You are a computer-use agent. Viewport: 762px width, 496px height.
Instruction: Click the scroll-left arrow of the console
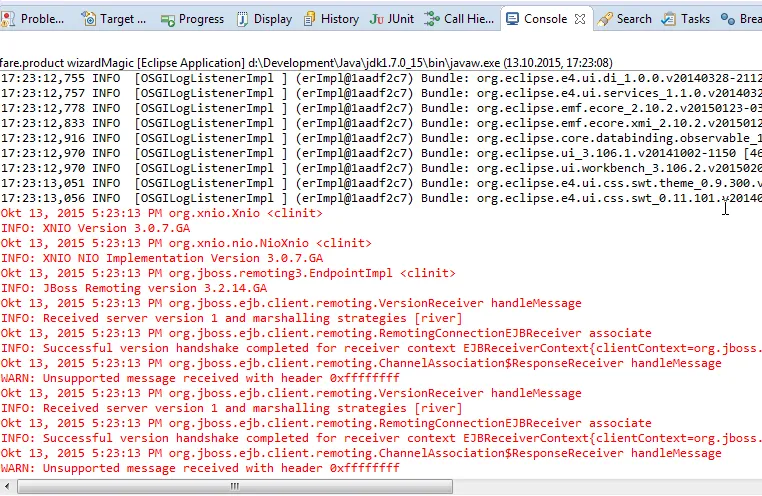(7, 486)
